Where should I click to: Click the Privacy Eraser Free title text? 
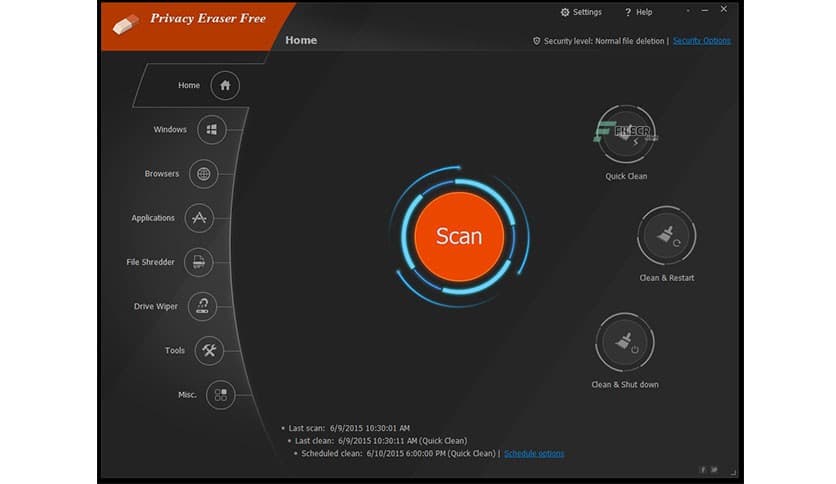(x=208, y=19)
